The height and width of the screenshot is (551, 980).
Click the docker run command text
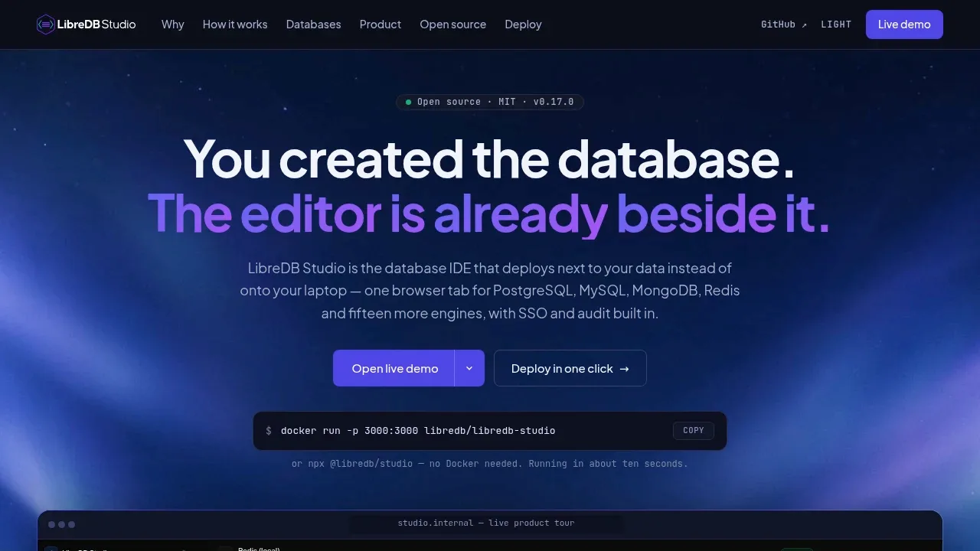418,431
